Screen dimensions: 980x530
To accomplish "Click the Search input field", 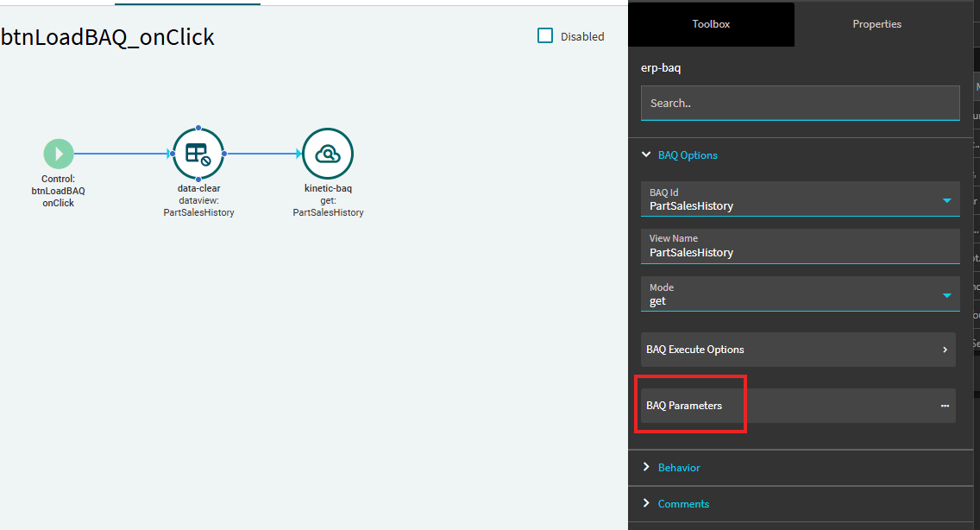I will tap(800, 104).
